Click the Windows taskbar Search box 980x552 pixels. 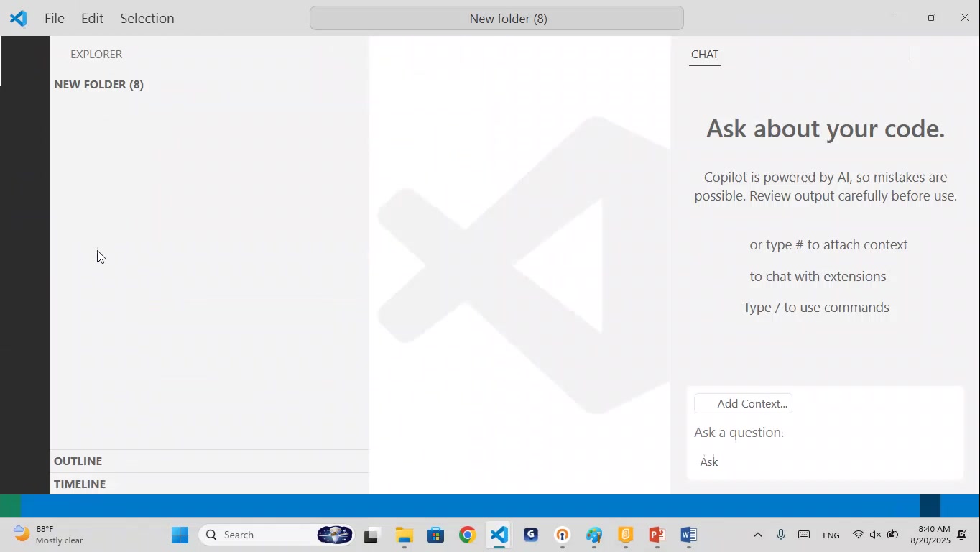(x=277, y=535)
